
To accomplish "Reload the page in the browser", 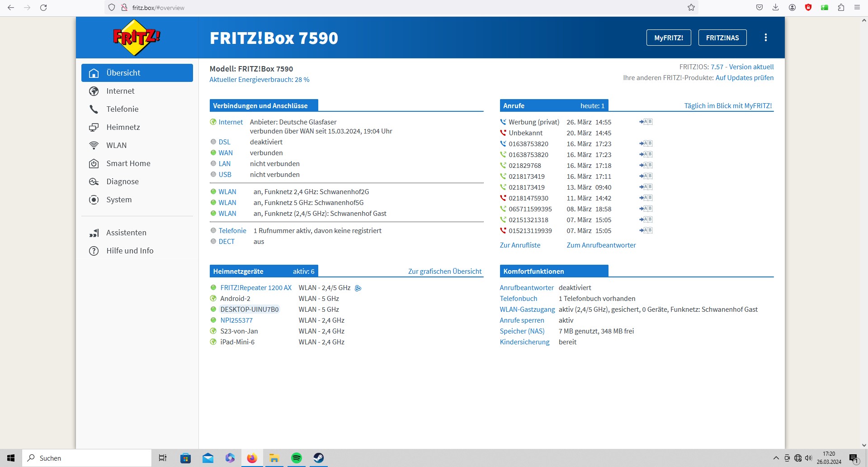I will [43, 8].
